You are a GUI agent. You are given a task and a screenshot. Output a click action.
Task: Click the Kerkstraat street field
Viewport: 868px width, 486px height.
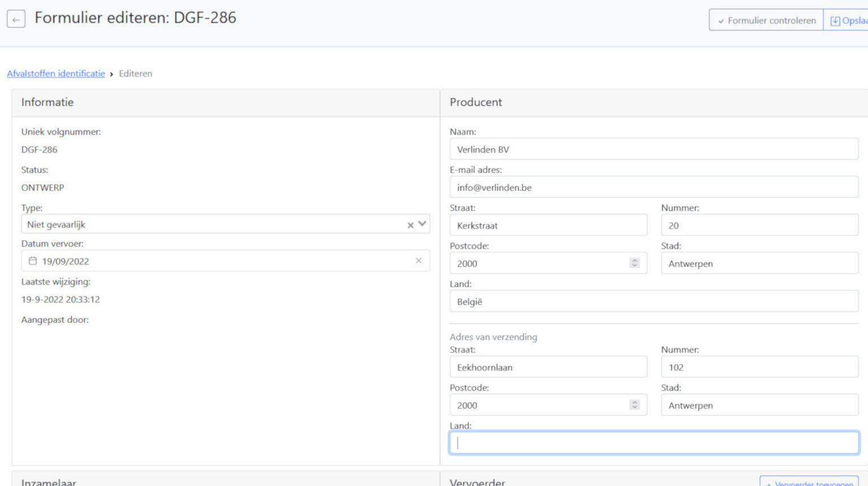tap(548, 225)
